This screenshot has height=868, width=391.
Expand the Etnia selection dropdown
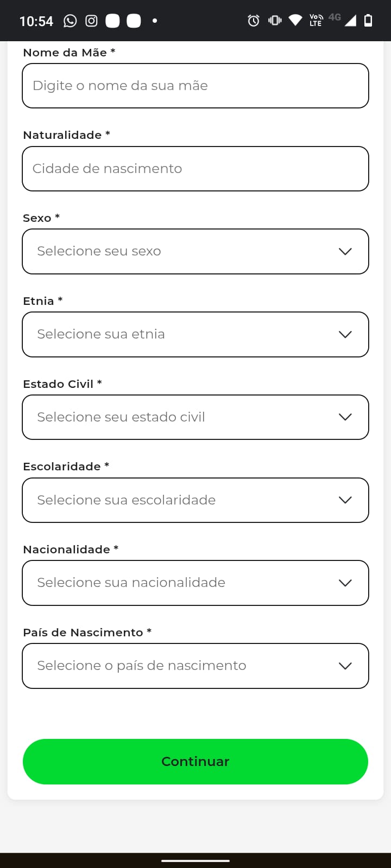pos(195,335)
